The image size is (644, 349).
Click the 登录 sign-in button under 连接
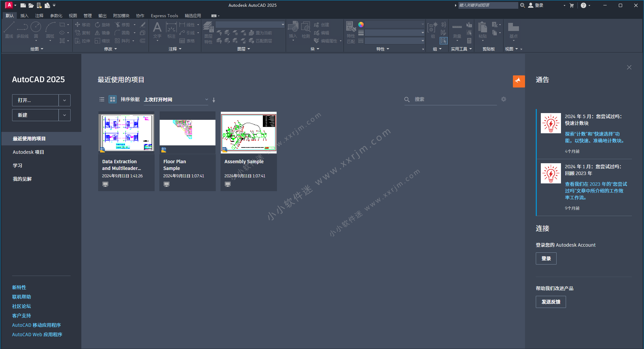click(x=546, y=258)
